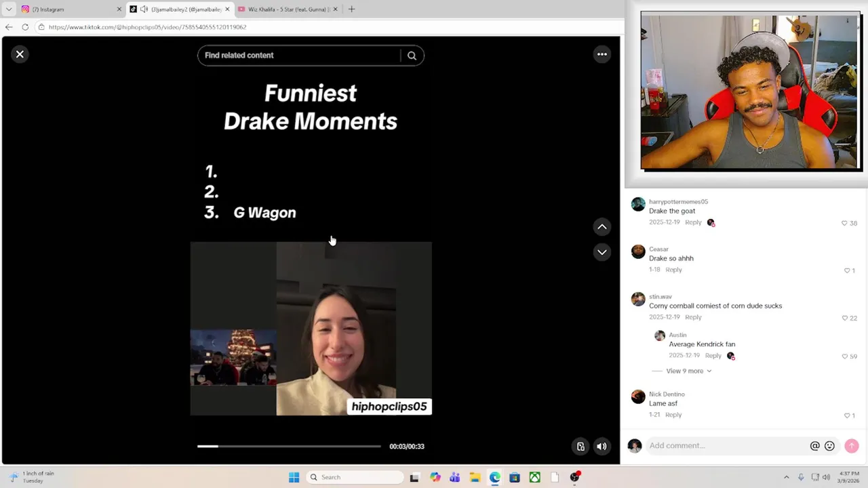Click the hiphopclips05 watermark label
Screen dimensions: 868x488
389,407
